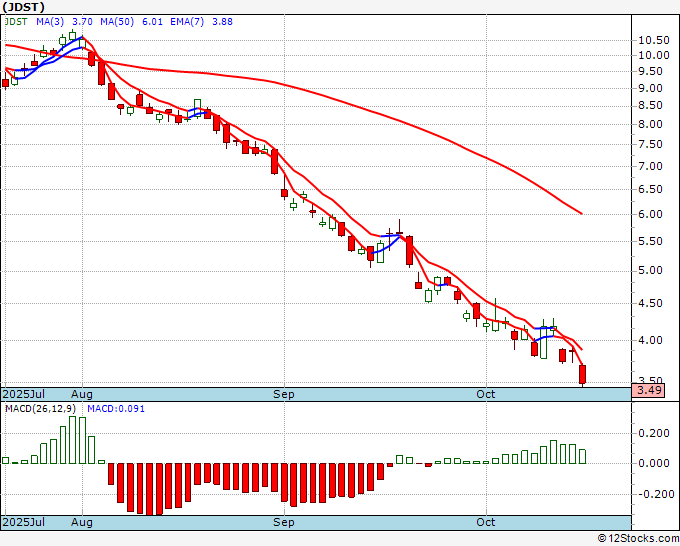The image size is (680, 546).
Task: Click the 7.00 price axis label
Action: [x=651, y=166]
